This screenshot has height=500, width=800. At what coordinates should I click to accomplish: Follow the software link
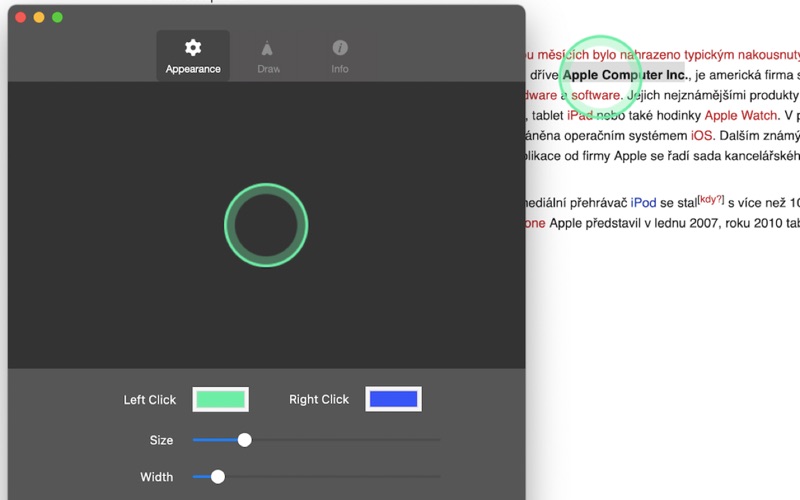(597, 96)
